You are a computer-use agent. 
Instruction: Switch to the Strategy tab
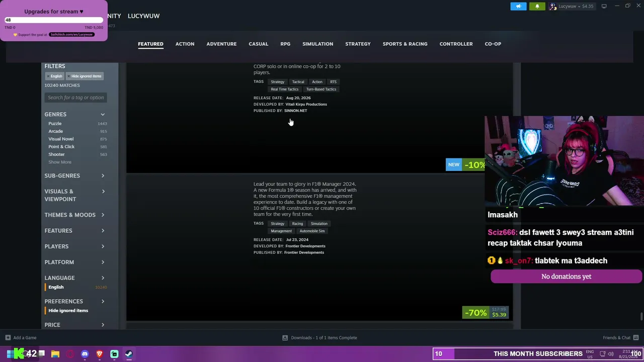(x=358, y=44)
